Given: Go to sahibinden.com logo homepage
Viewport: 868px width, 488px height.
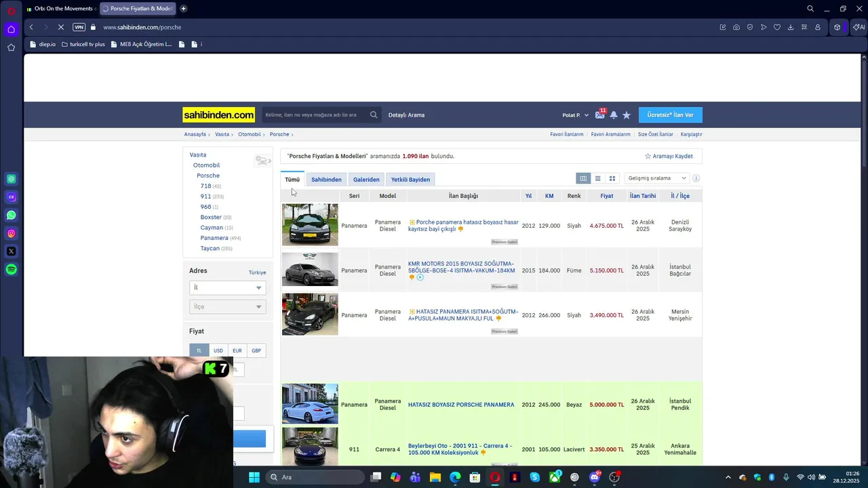Looking at the screenshot, I should click(x=218, y=115).
